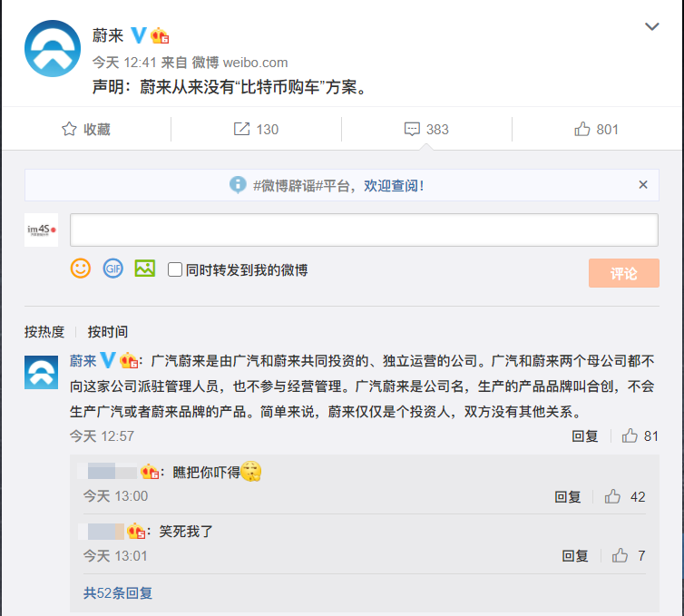This screenshot has height=616, width=684.
Task: Click the image upload icon
Action: 144,269
